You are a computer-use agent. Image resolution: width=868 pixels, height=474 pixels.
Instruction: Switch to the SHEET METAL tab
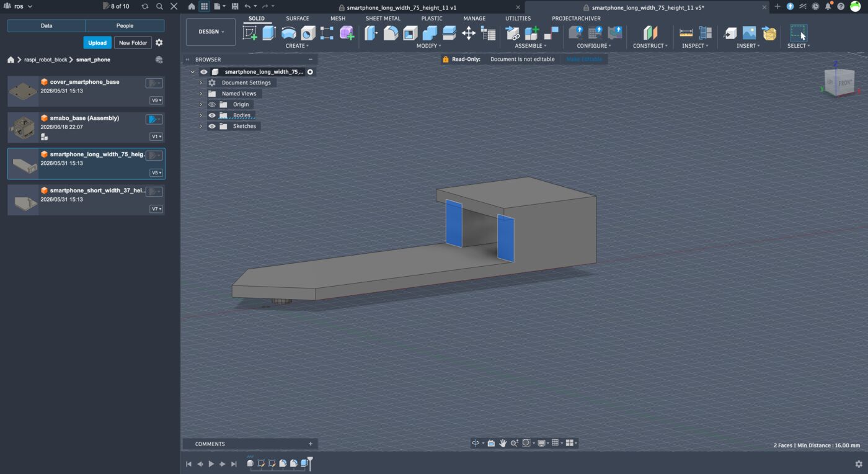click(383, 19)
